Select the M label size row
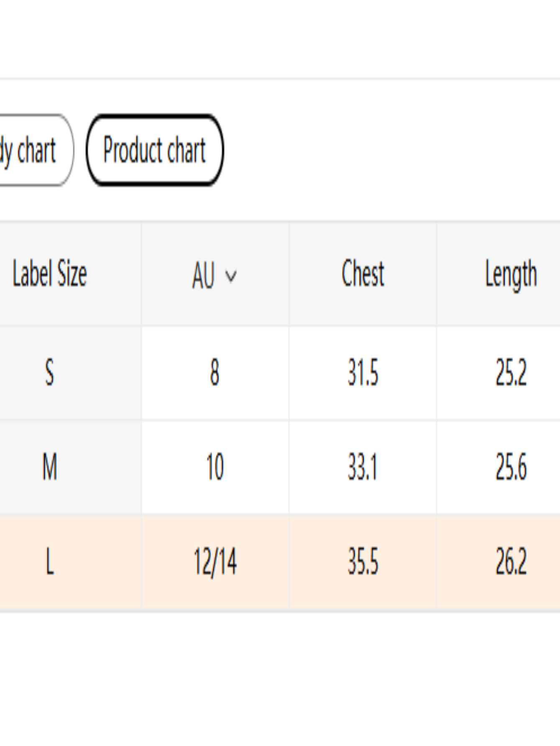 tap(50, 467)
